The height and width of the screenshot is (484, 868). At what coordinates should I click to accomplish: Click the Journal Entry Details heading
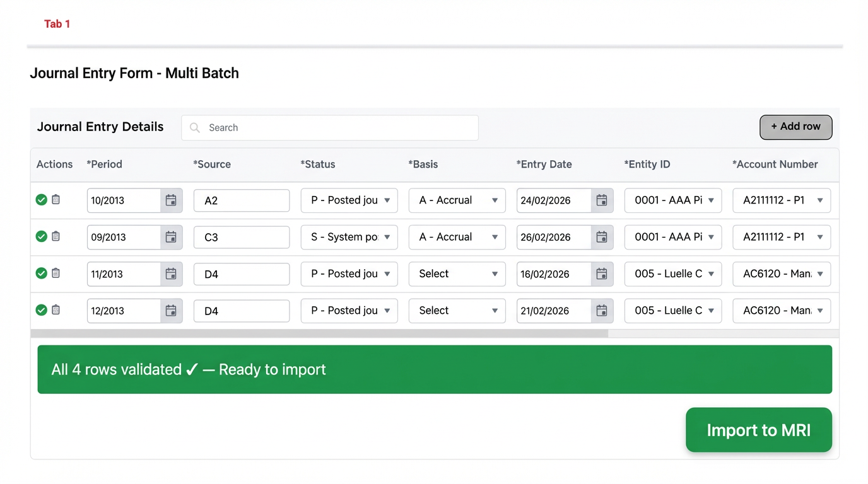(x=100, y=127)
